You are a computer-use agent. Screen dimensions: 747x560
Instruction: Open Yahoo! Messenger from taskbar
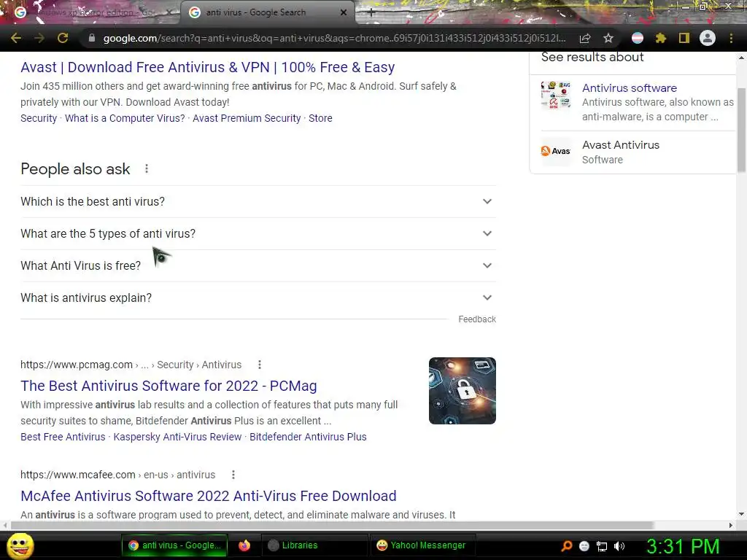click(x=421, y=545)
